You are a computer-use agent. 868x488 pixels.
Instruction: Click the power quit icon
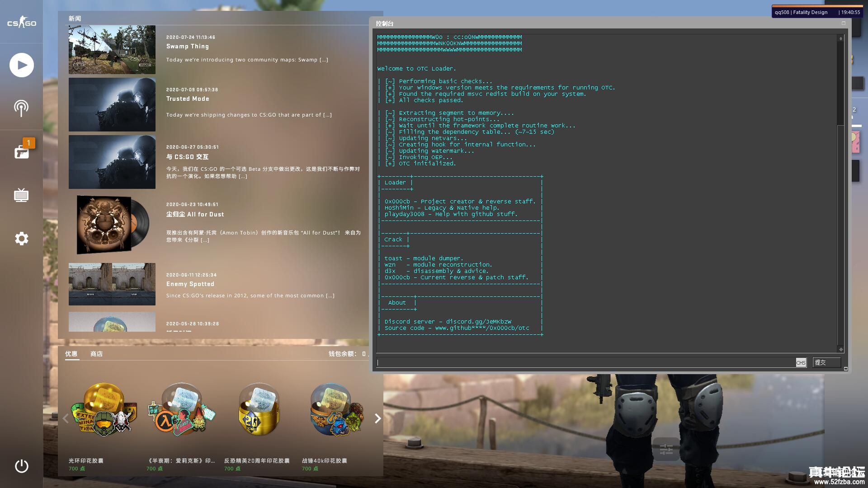click(x=21, y=466)
